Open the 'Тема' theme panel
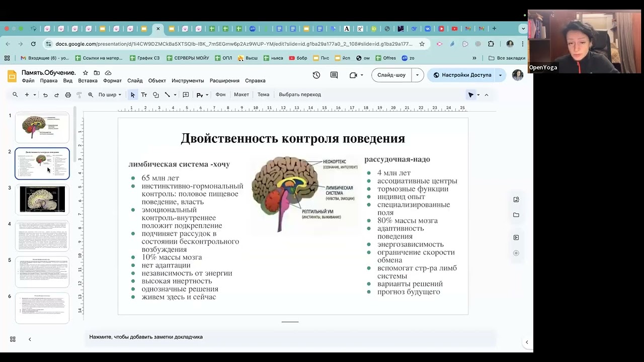The height and width of the screenshot is (362, 644). [263, 95]
